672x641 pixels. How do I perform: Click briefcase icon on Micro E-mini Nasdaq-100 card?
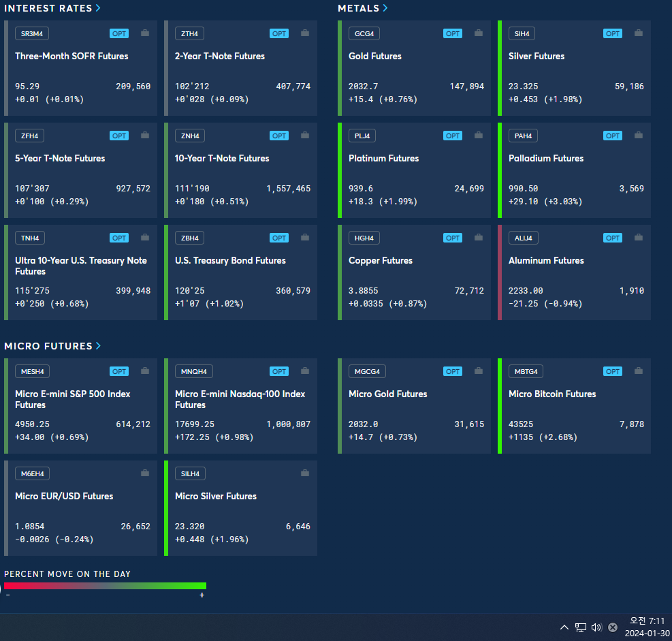click(x=305, y=371)
